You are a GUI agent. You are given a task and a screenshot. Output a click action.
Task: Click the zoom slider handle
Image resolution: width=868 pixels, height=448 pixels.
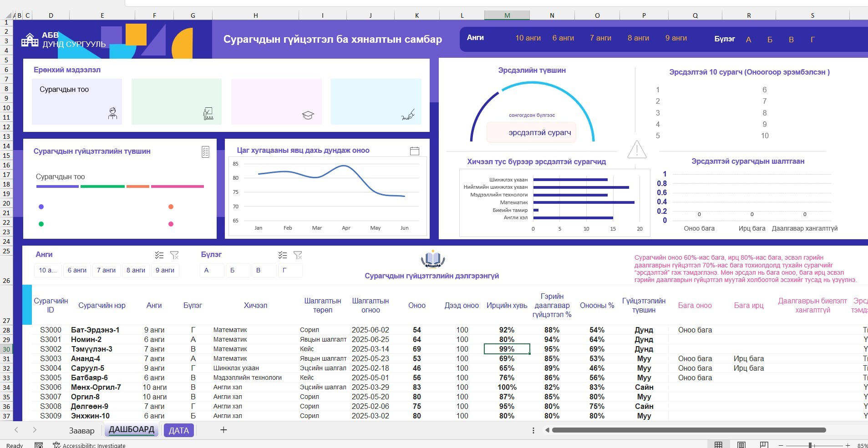(x=810, y=445)
